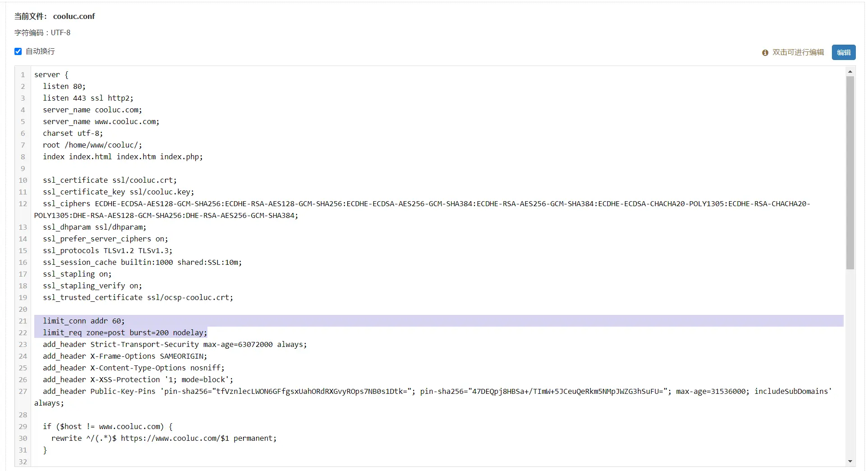868x471 pixels.
Task: Click the Public-Key-Pins header line
Action: tap(433, 397)
